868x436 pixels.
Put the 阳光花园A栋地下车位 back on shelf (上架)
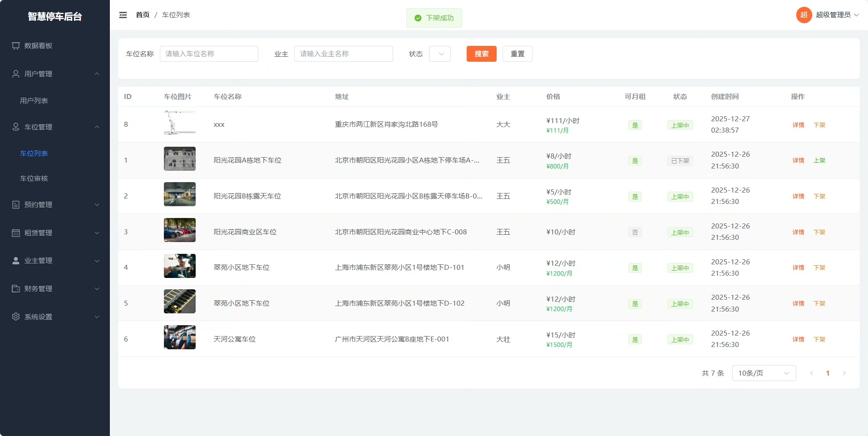point(819,161)
